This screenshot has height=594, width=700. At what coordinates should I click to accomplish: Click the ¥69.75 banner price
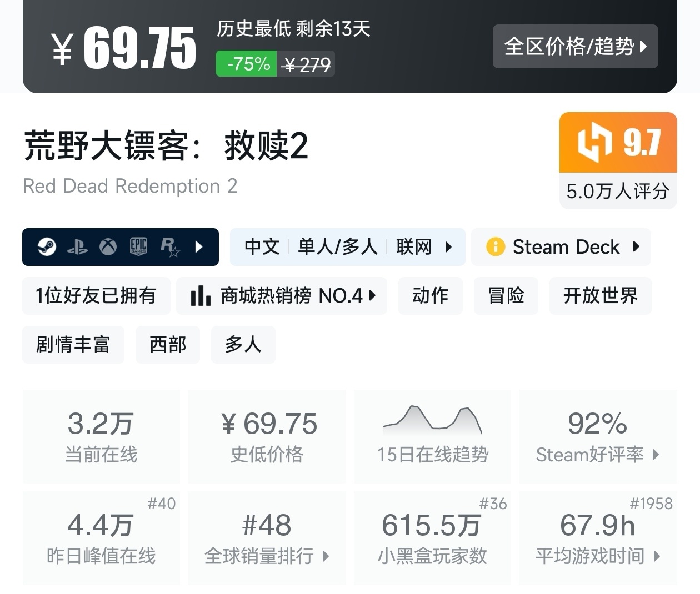[x=124, y=48]
